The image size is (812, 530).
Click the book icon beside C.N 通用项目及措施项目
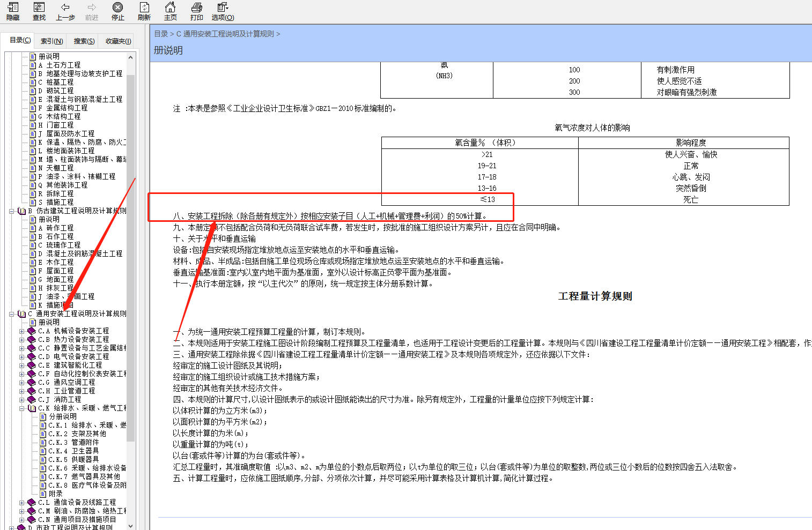pos(32,519)
